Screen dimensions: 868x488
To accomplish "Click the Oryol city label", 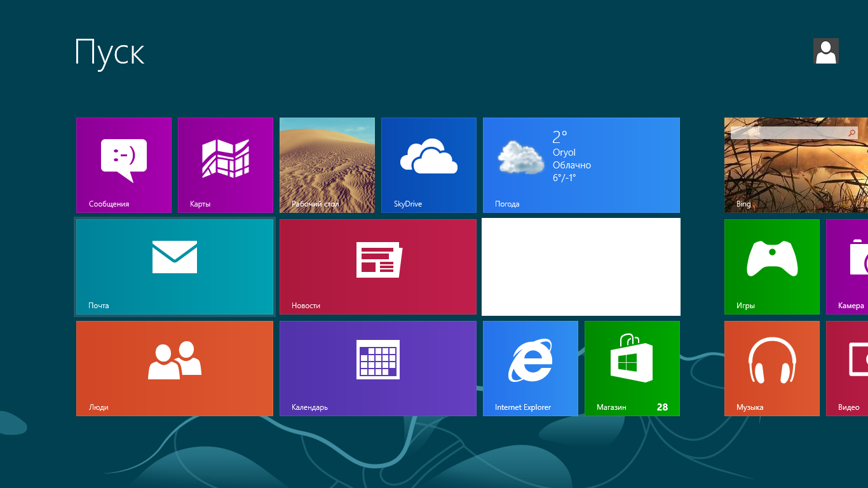I will (x=564, y=152).
